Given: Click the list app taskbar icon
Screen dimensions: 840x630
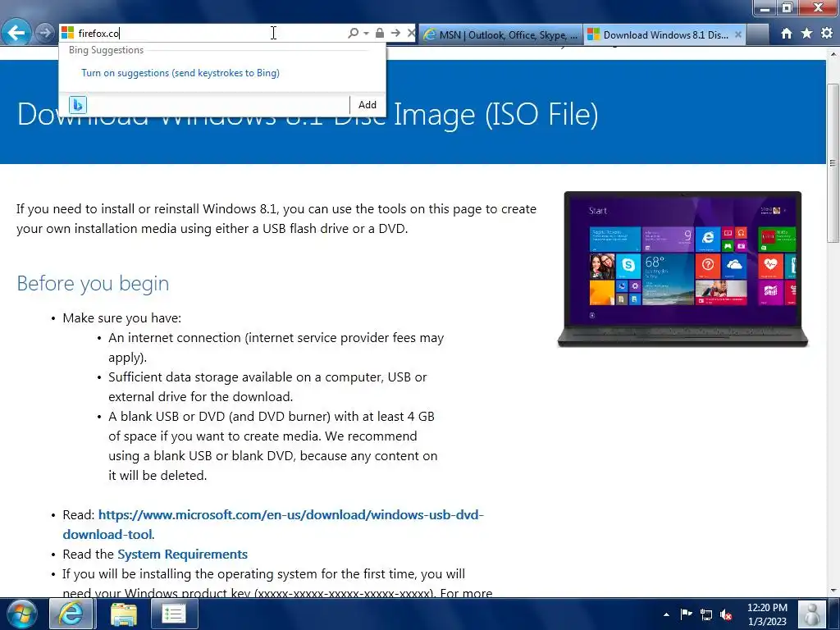Looking at the screenshot, I should tap(174, 614).
